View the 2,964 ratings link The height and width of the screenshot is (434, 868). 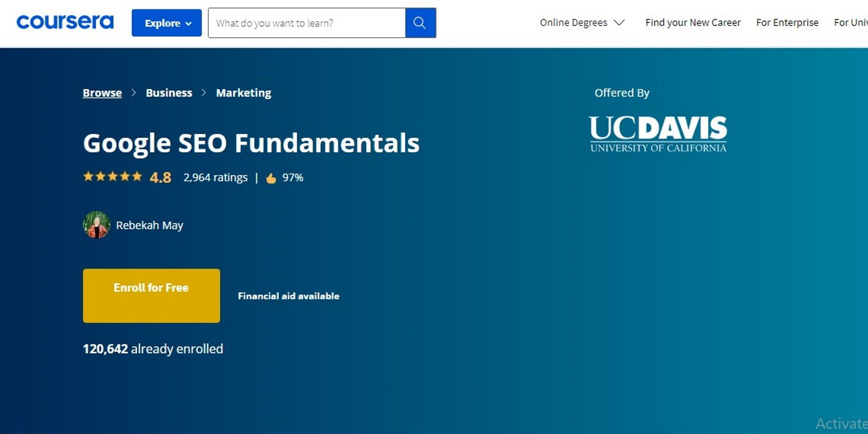(215, 178)
